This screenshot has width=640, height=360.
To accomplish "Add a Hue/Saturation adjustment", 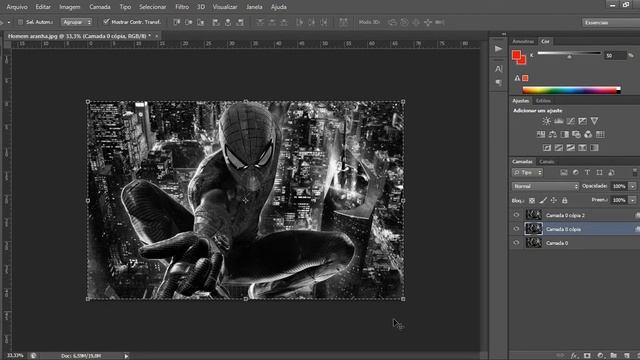I will pyautogui.click(x=541, y=134).
